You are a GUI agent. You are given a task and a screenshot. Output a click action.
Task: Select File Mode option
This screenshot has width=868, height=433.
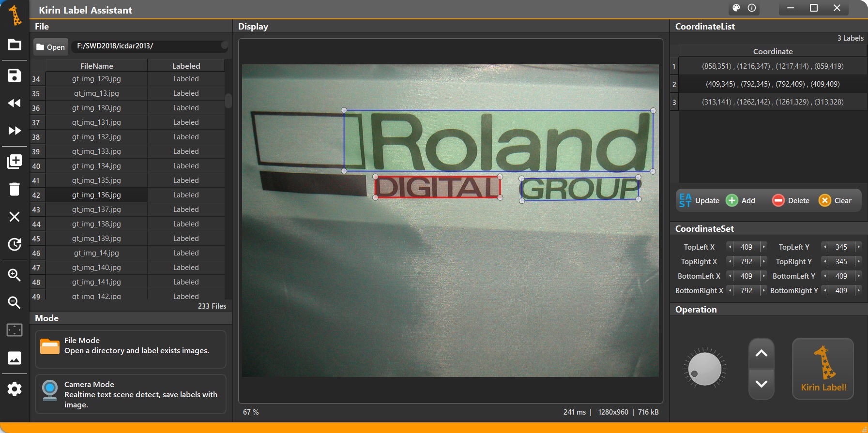tap(131, 349)
